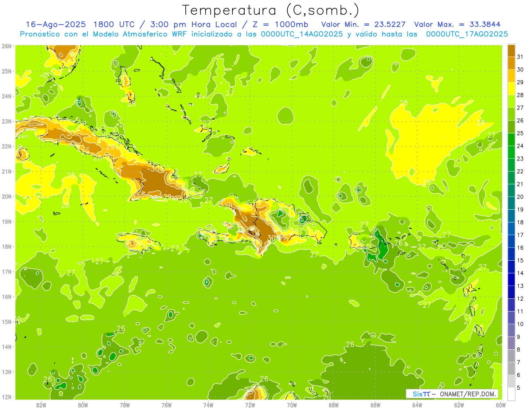
Task: Click the "76W" longitude axis label
Action: (166, 404)
